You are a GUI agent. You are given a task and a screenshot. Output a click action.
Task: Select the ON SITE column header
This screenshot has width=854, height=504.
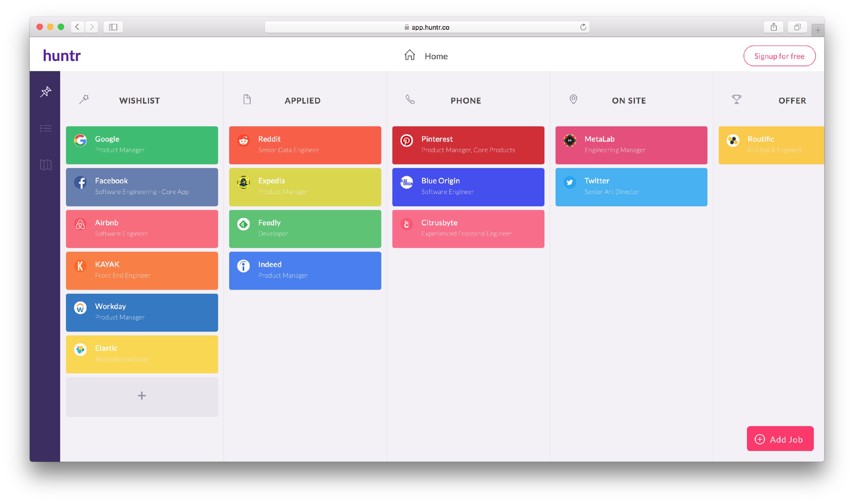[x=629, y=101]
